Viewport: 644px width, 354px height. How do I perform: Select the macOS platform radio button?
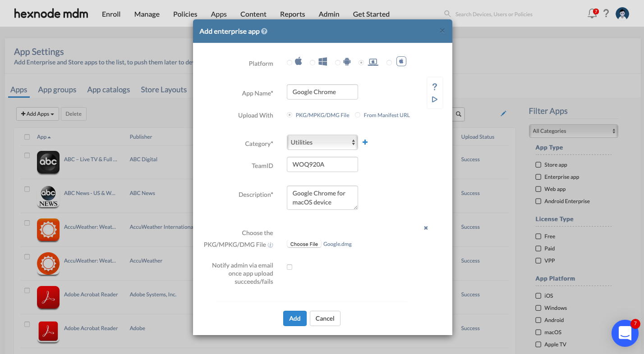click(361, 63)
